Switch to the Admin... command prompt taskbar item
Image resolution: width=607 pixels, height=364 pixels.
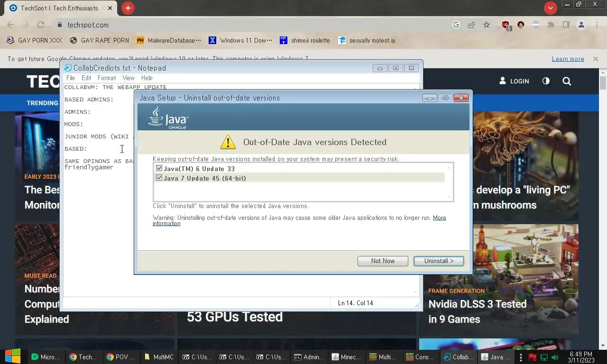coord(309,357)
